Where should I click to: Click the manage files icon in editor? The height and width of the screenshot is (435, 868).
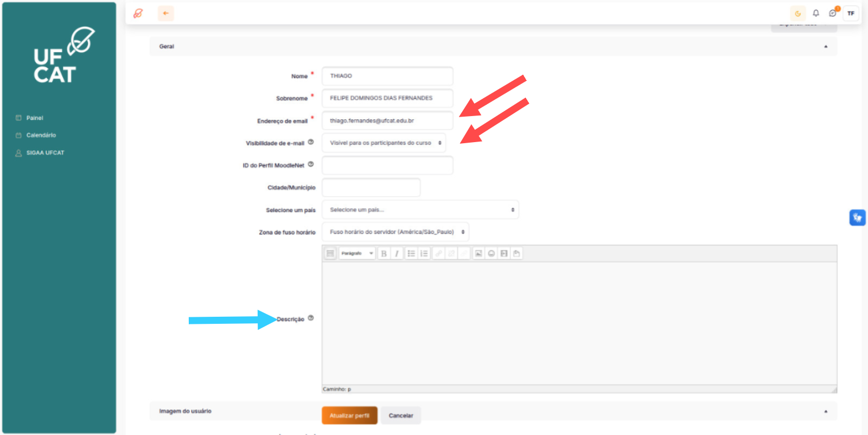[516, 253]
